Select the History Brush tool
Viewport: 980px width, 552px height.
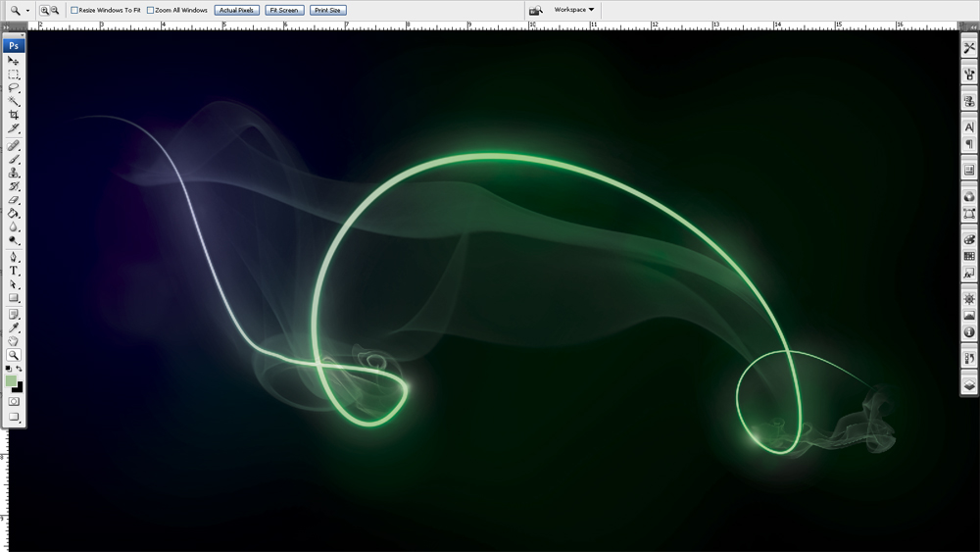[13, 186]
